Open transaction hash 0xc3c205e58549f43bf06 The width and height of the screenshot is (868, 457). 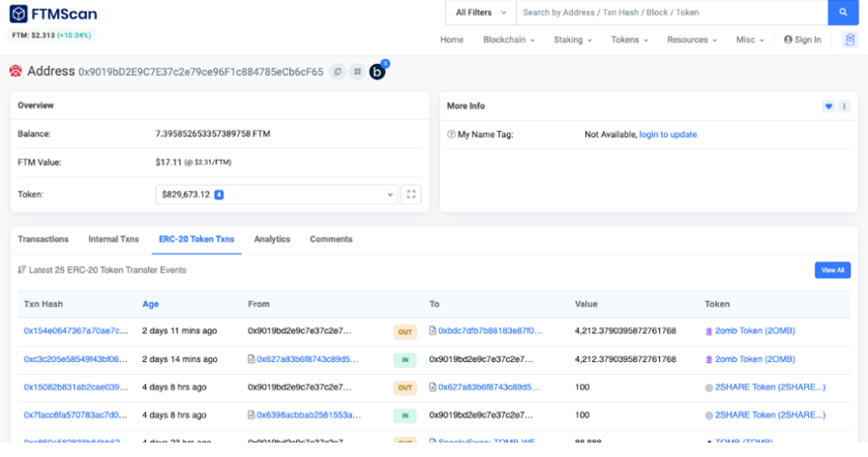(75, 359)
